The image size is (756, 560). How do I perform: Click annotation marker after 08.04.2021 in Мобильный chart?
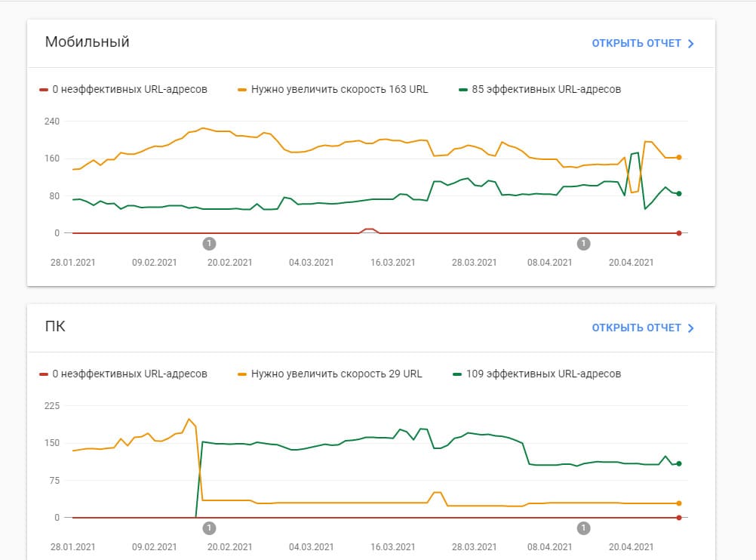583,243
